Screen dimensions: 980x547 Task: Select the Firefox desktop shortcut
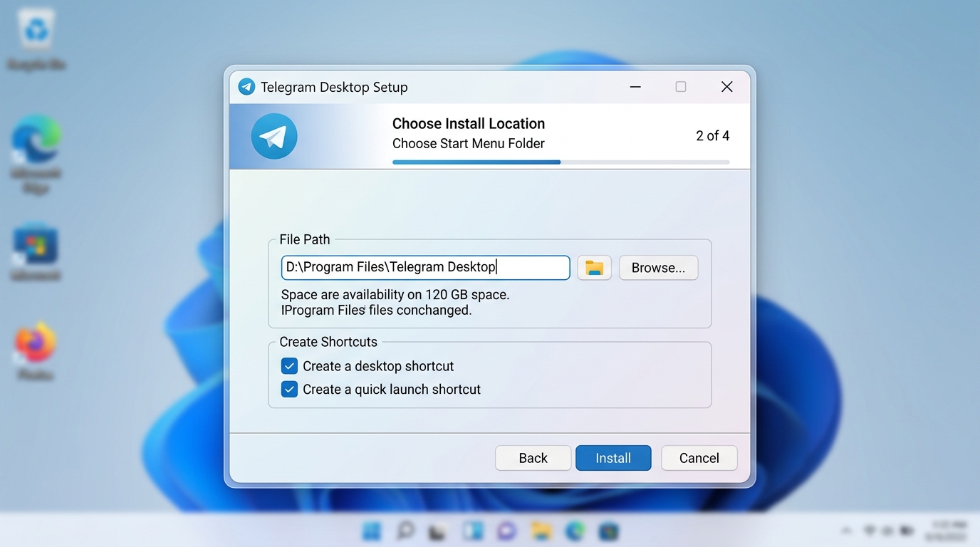pos(36,352)
